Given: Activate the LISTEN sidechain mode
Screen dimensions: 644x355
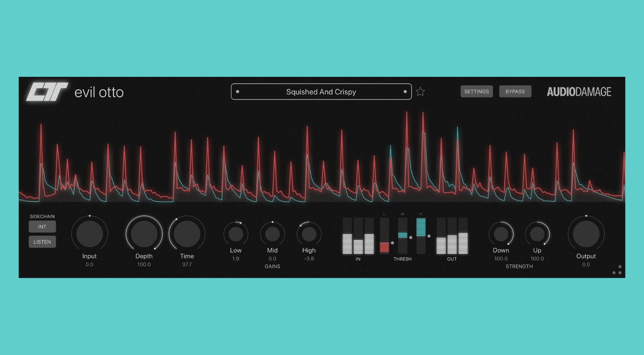Looking at the screenshot, I should (42, 241).
